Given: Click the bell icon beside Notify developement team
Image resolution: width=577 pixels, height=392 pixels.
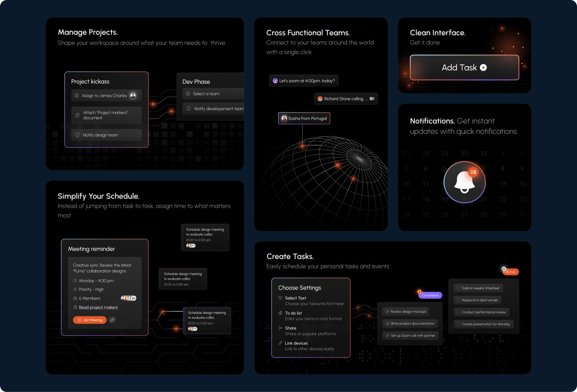Looking at the screenshot, I should pos(189,108).
